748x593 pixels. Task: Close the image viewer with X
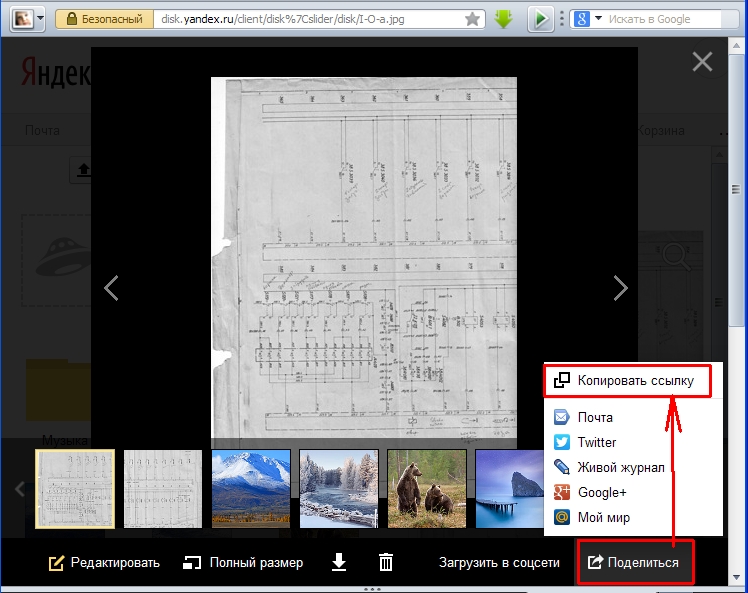(x=703, y=62)
